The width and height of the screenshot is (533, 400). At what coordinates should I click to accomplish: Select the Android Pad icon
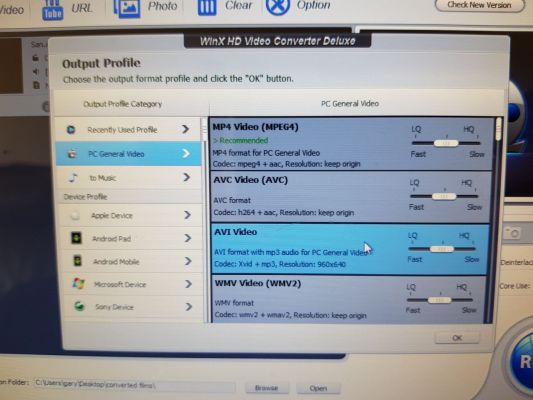(76, 238)
